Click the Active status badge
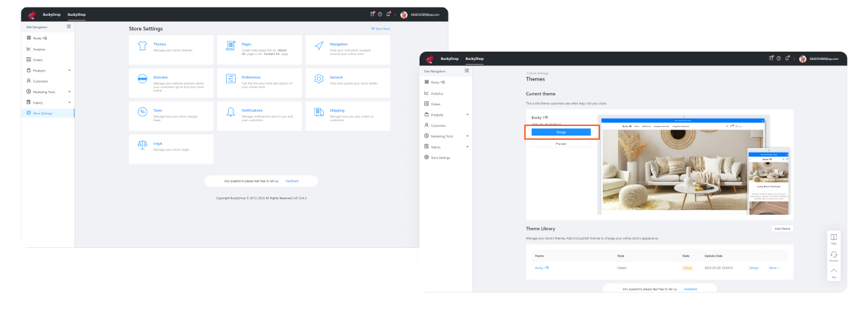 tap(687, 268)
